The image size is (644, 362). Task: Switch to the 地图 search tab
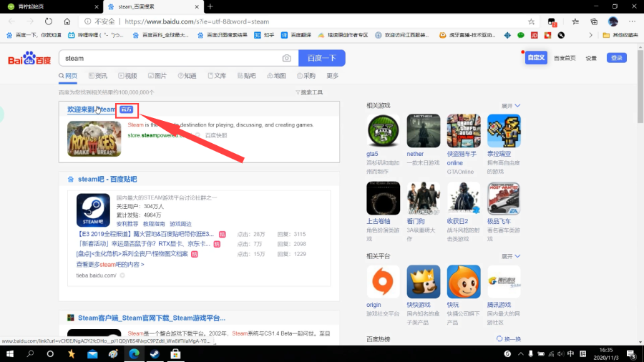276,76
